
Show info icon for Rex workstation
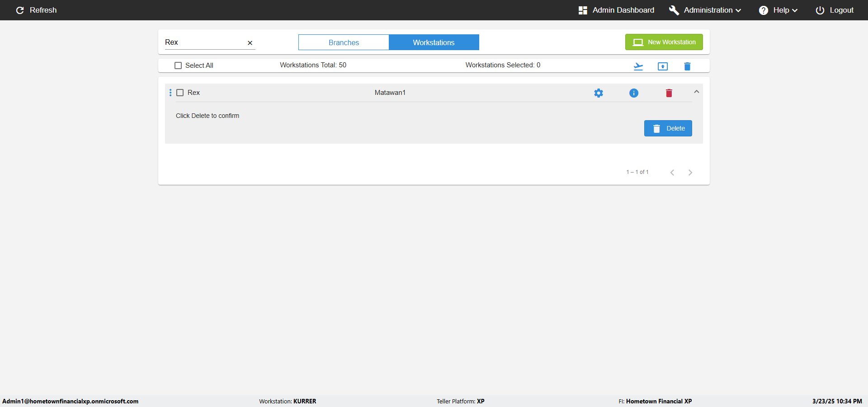[634, 93]
